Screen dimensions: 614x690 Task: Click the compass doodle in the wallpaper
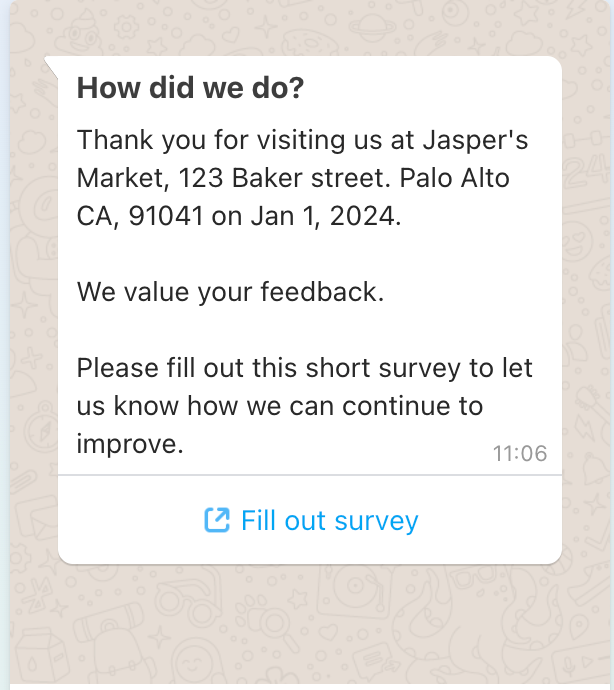point(42,430)
